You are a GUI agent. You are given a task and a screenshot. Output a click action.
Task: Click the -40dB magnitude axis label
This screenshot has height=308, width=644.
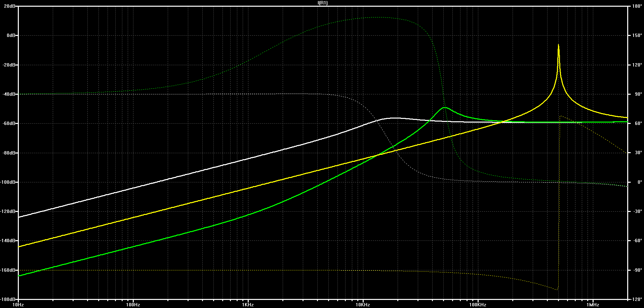[x=9, y=94]
